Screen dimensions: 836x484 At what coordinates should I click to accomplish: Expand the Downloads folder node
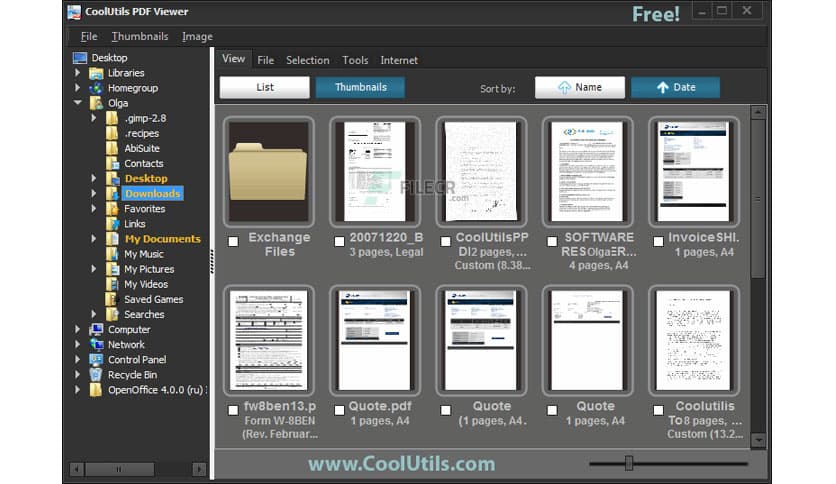pyautogui.click(x=94, y=193)
